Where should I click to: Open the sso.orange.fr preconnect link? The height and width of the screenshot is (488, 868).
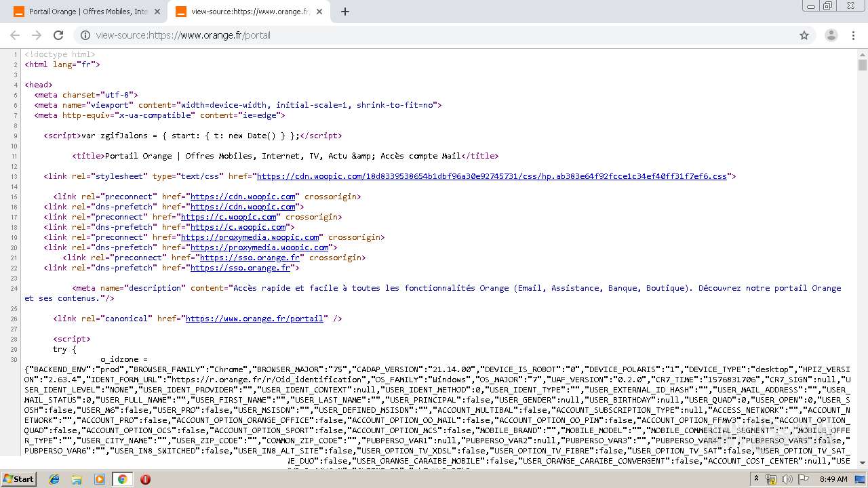[250, 258]
